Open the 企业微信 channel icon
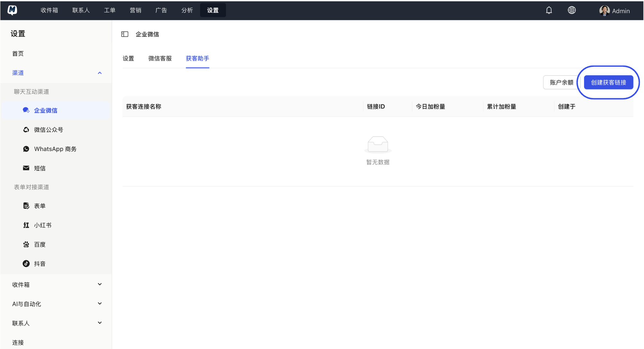 point(26,110)
